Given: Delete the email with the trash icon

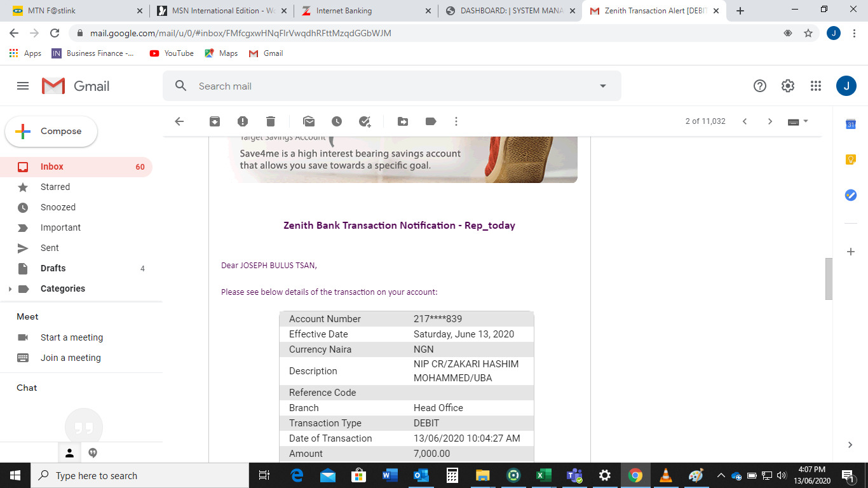Looking at the screenshot, I should pos(271,121).
